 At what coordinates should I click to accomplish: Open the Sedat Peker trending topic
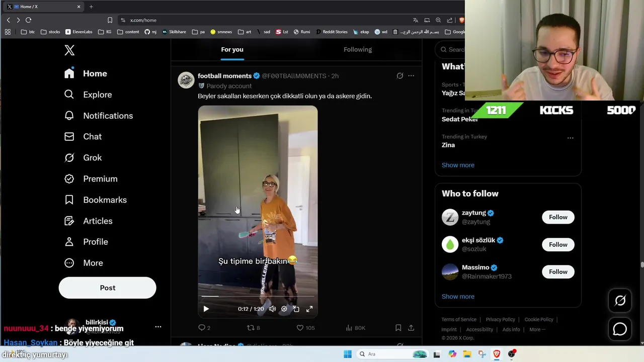460,119
